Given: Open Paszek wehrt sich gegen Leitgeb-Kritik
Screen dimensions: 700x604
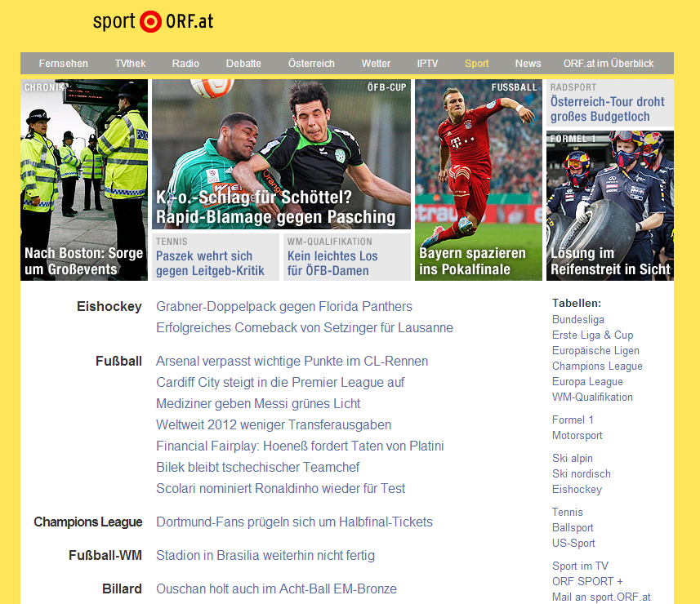Looking at the screenshot, I should click(x=210, y=263).
